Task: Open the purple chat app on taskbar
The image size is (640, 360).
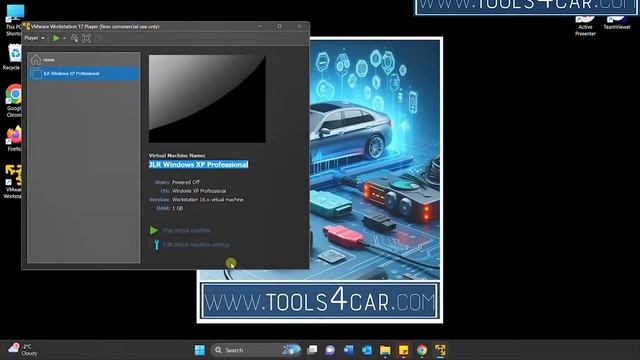Action: pos(330,350)
